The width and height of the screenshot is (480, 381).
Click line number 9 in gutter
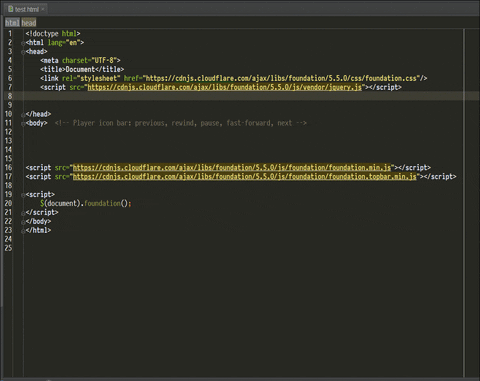tap(10, 105)
